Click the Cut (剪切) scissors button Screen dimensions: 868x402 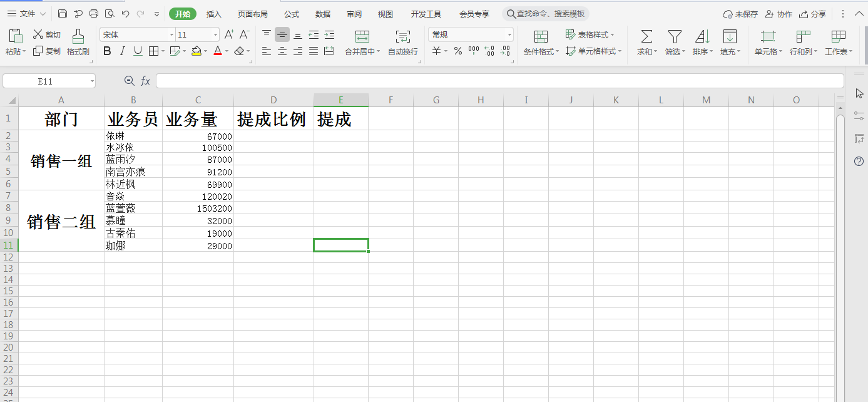click(47, 35)
